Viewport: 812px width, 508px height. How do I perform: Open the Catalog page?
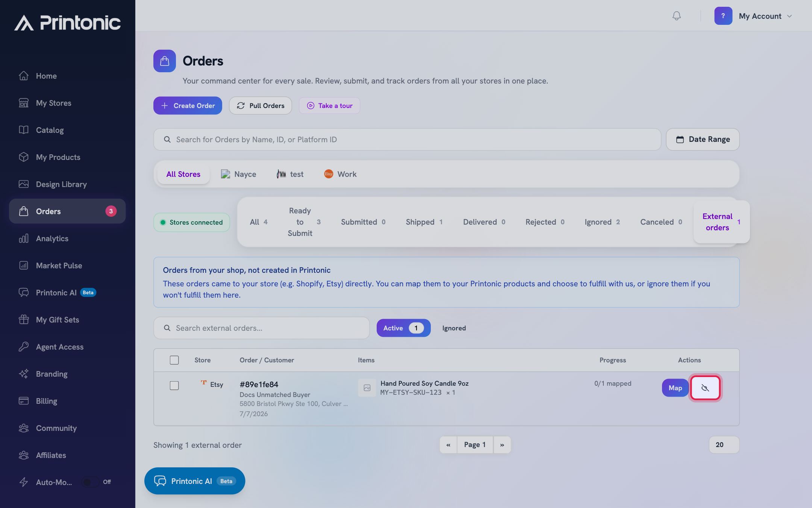67,130
